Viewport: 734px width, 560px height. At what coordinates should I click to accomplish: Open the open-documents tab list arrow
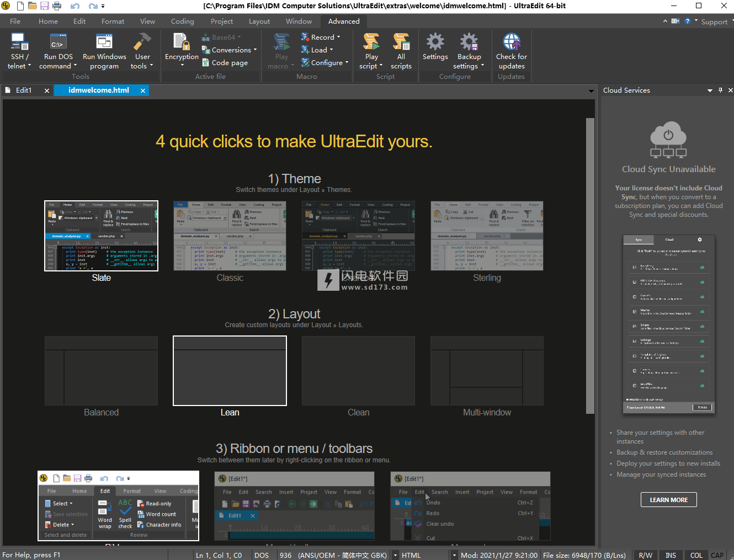(x=591, y=90)
